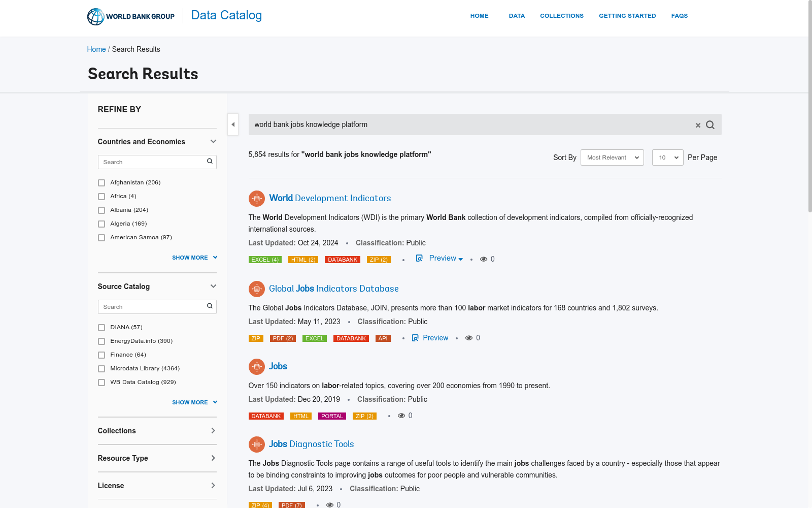Check the Albania (204) filter
Viewport: 812px width, 508px height.
101,210
